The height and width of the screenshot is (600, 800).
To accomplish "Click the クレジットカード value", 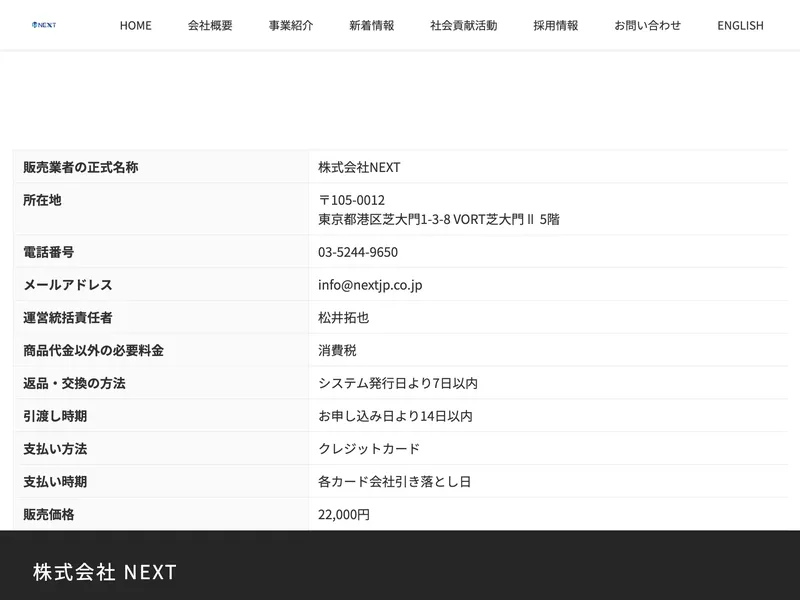I will point(369,449).
